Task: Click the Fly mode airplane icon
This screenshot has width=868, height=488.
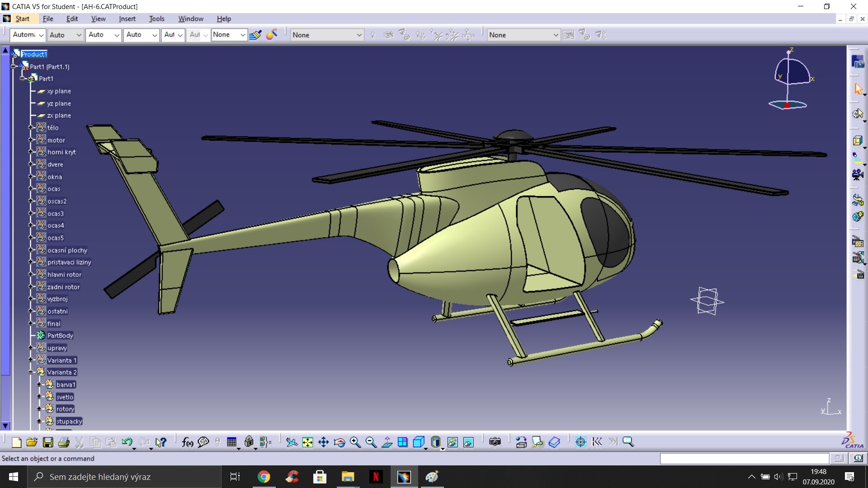Action: [292, 442]
